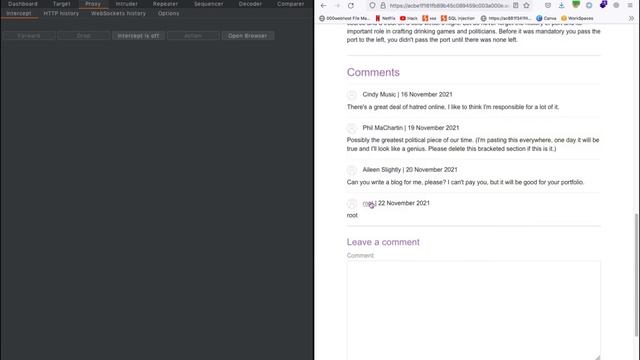The image size is (640, 360).
Task: Click Phil MaChartin | 19 November 2021 text
Action: [411, 128]
